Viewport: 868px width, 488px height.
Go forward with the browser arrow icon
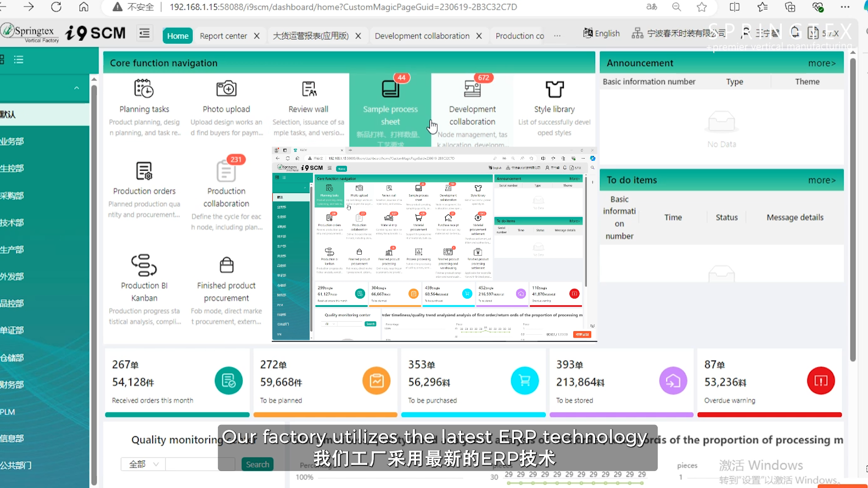[x=29, y=7]
